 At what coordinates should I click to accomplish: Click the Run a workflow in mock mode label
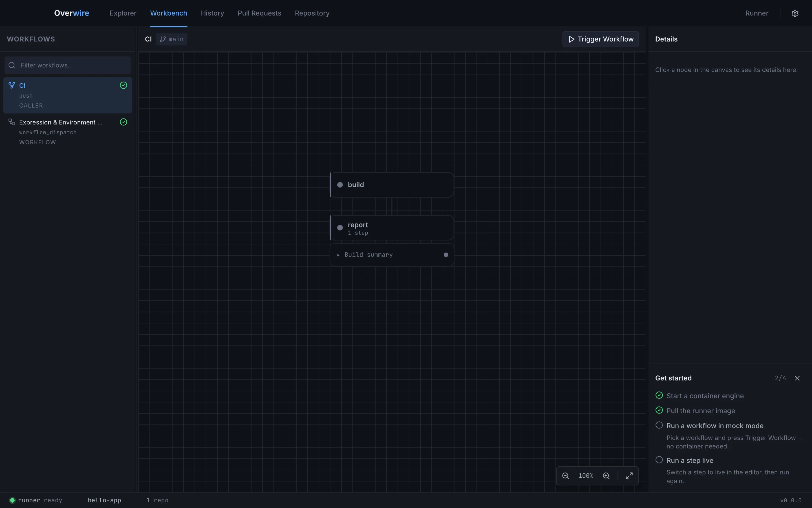click(715, 426)
